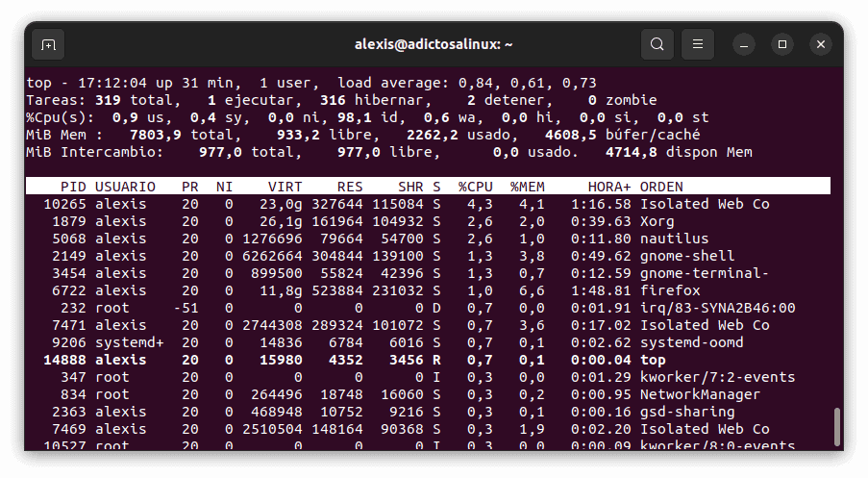Click the NetworkManager process name
The width and height of the screenshot is (868, 478).
point(701,394)
